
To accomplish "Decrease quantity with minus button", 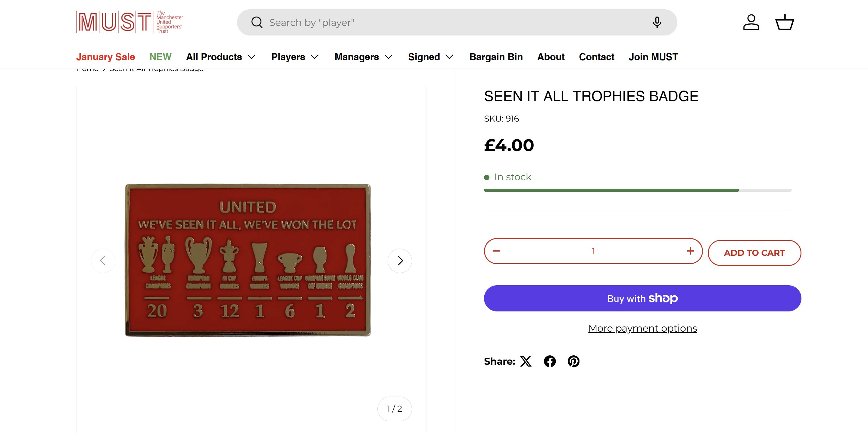I will (496, 251).
